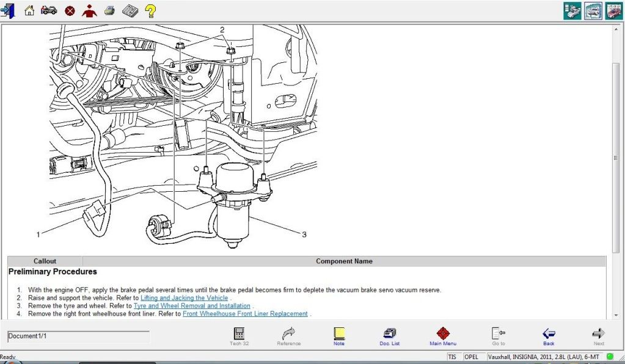Follow Front Wheelhouse Front Liner Replacement link
625x364 pixels.
[x=245, y=314]
